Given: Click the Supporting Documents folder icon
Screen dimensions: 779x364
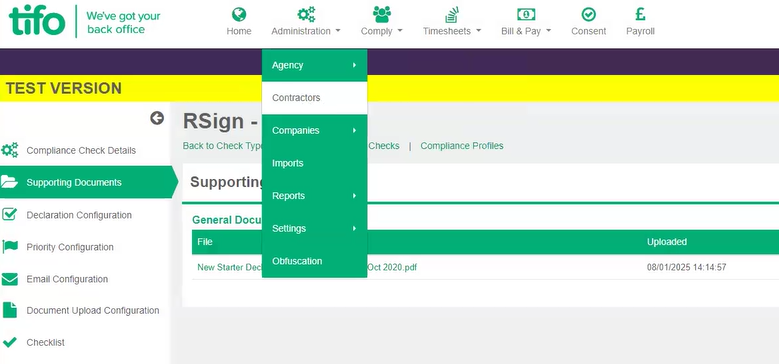Looking at the screenshot, I should pyautogui.click(x=9, y=182).
